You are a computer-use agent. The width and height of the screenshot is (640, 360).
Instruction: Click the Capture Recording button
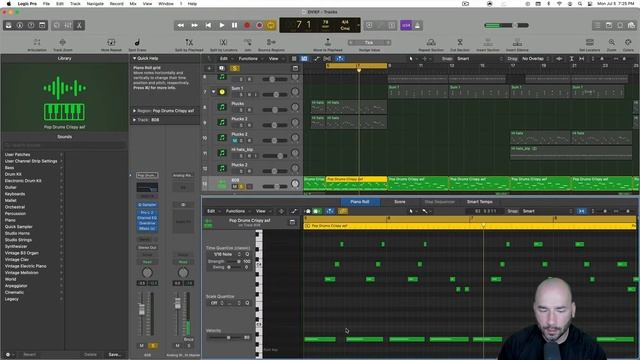tap(259, 25)
